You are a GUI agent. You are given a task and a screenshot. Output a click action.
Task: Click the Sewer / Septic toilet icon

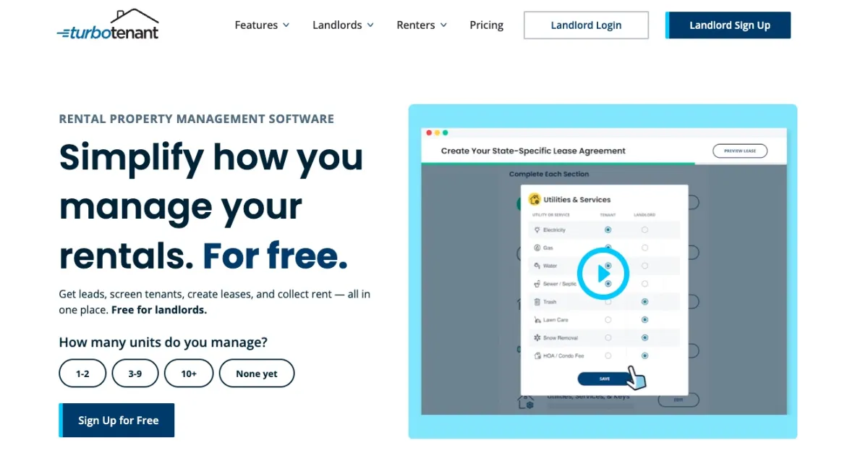pyautogui.click(x=537, y=284)
